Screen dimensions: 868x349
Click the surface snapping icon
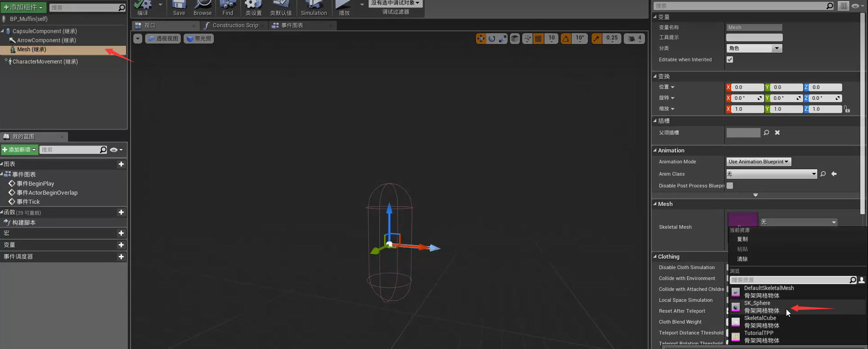coord(527,39)
